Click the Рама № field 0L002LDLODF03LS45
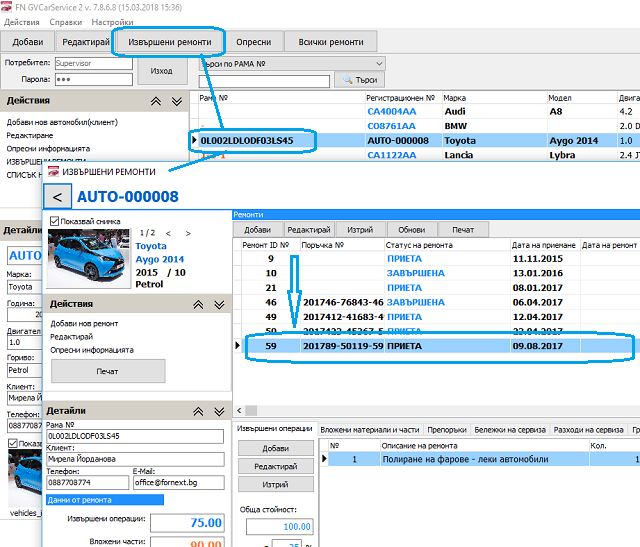The height and width of the screenshot is (547, 640). (135, 436)
